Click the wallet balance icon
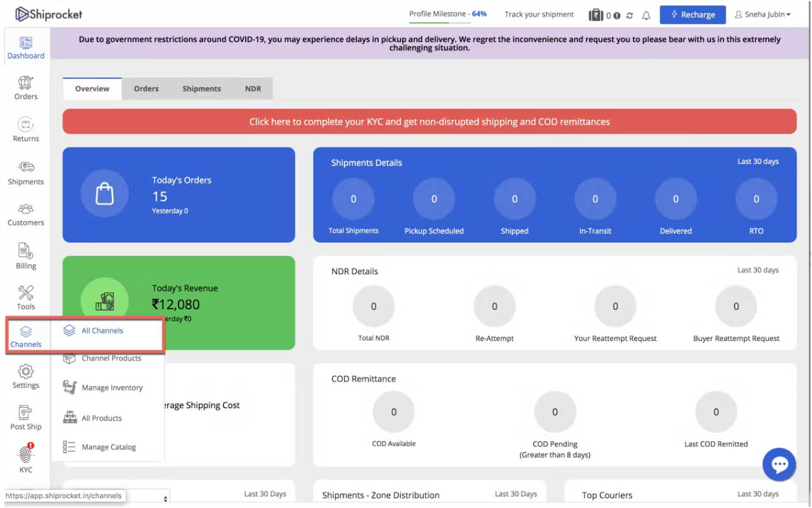This screenshot has width=812, height=508. [596, 15]
